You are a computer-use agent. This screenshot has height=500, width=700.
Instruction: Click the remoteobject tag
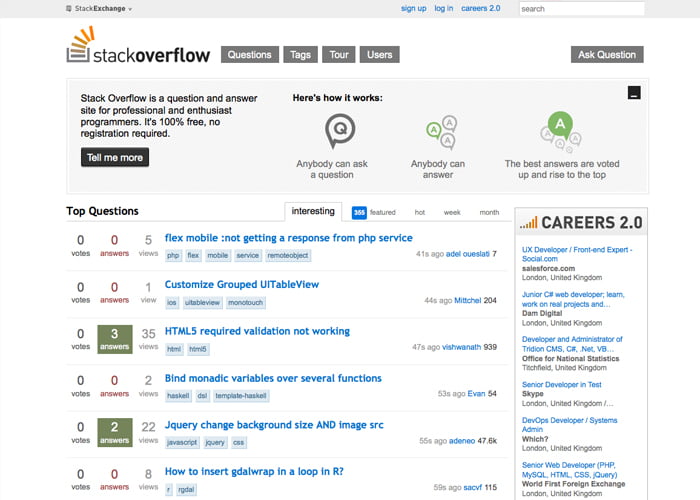288,255
